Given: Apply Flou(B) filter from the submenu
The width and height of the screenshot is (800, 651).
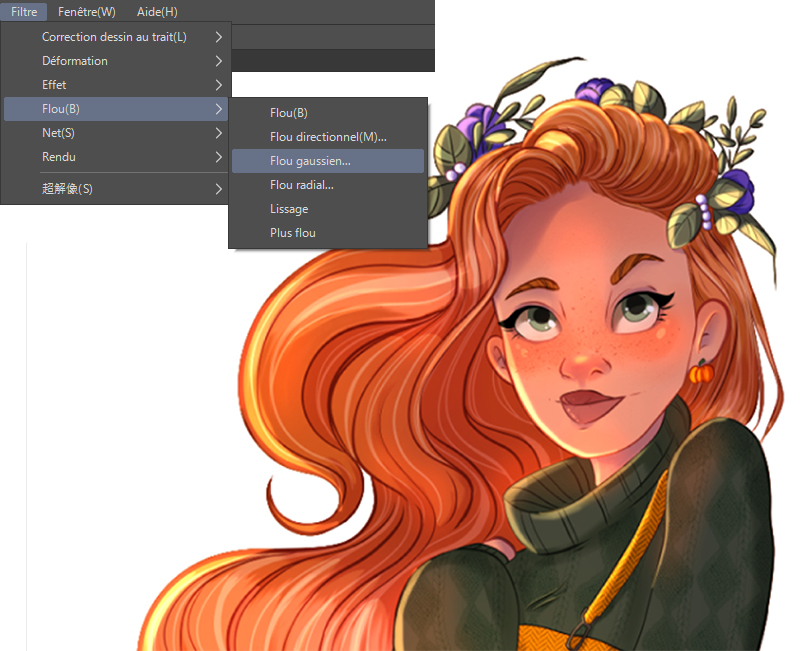Looking at the screenshot, I should click(288, 113).
